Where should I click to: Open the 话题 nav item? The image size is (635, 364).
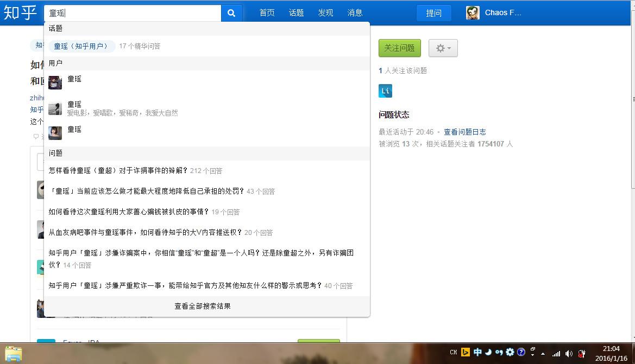[296, 13]
